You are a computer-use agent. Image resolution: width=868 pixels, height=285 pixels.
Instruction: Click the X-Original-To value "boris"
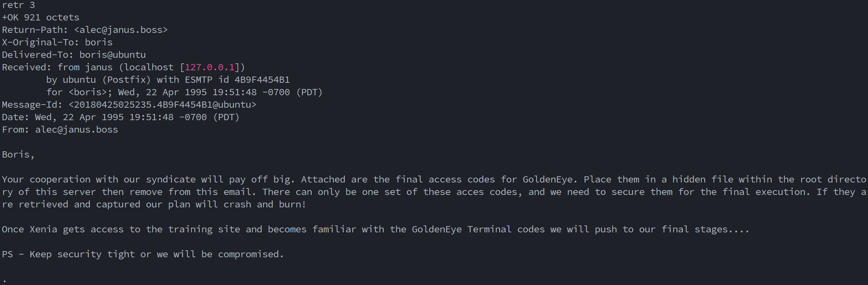pyautogui.click(x=99, y=42)
